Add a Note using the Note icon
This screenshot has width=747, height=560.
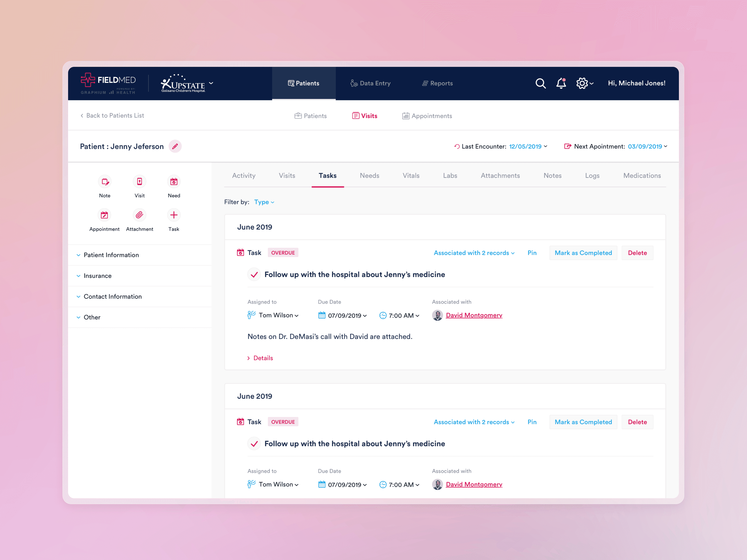point(105,181)
